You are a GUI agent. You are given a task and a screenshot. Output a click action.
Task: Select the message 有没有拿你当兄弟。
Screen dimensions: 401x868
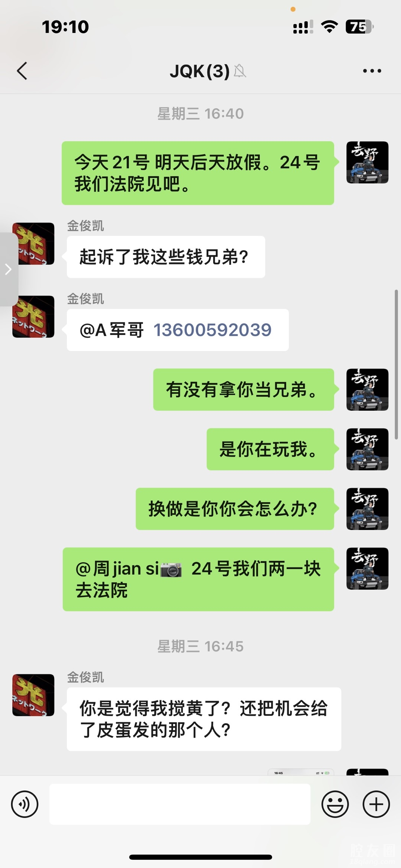coord(244,390)
